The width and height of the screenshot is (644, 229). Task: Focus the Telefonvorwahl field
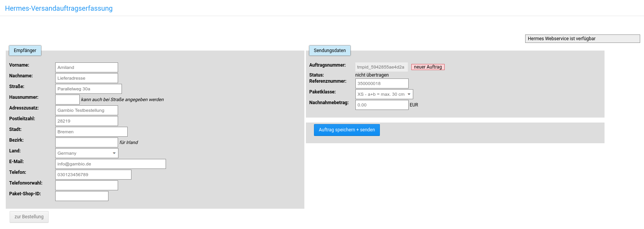(x=86, y=185)
